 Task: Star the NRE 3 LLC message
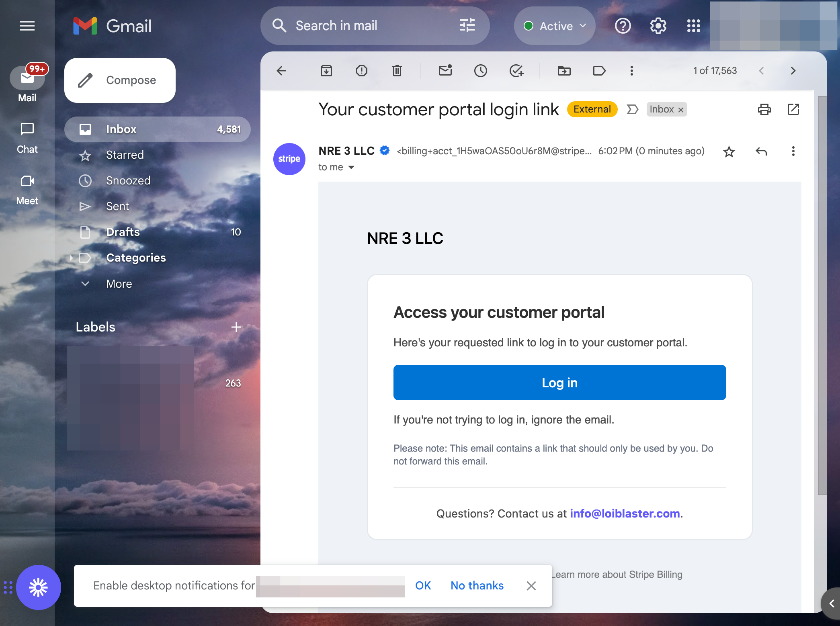pyautogui.click(x=729, y=151)
